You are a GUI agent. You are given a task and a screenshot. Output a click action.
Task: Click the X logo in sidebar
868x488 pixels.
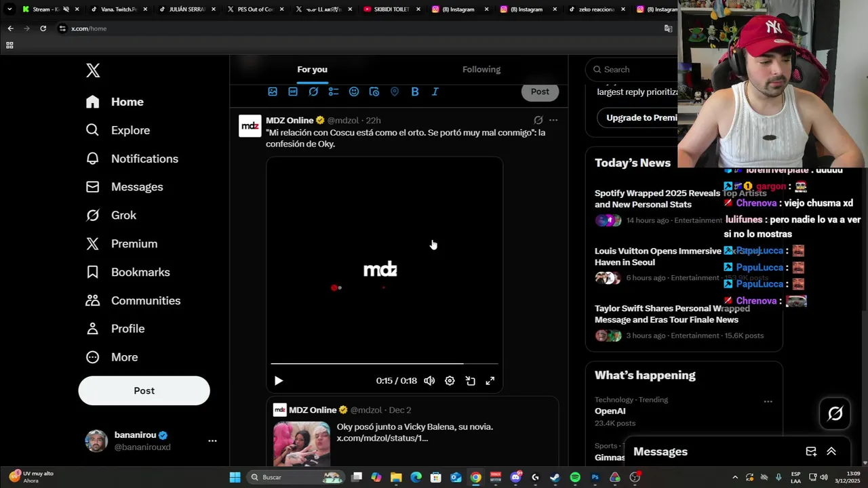(93, 70)
